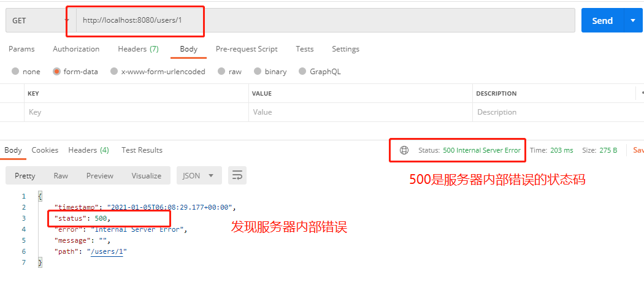Screen dimensions: 644x301
Task: Open the response Cookies tab
Action: pos(45,150)
